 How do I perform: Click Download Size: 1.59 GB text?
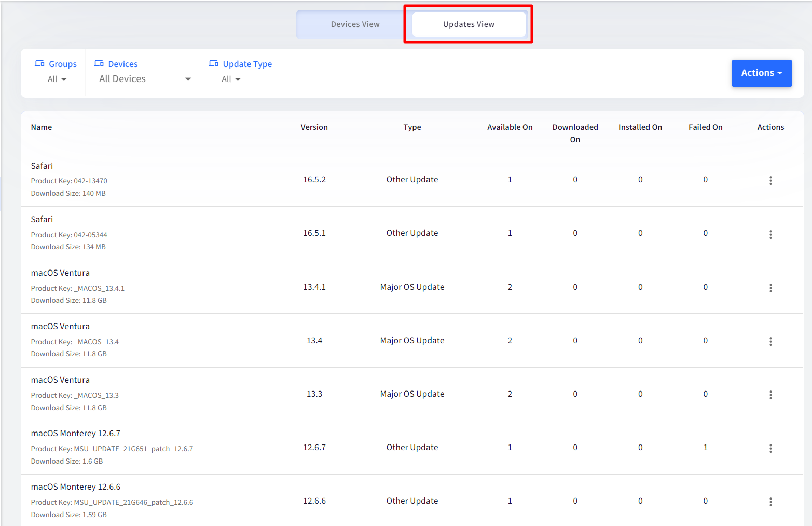click(68, 515)
